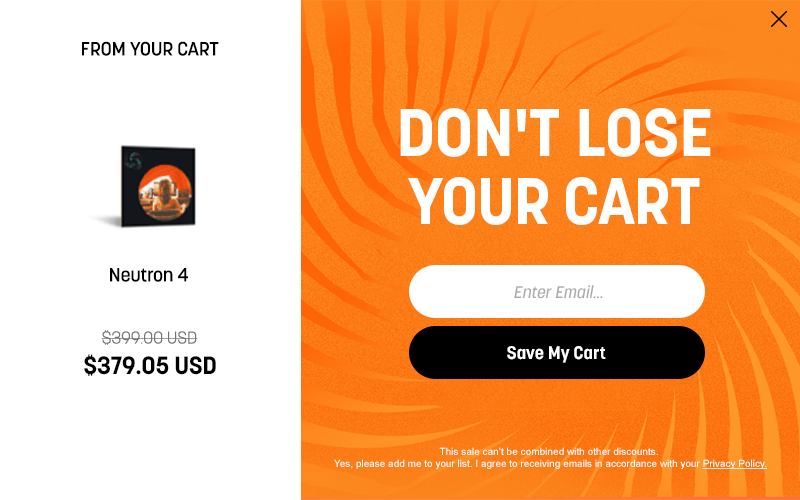The width and height of the screenshot is (800, 500).
Task: Focus the Enter Email input field
Action: [557, 292]
